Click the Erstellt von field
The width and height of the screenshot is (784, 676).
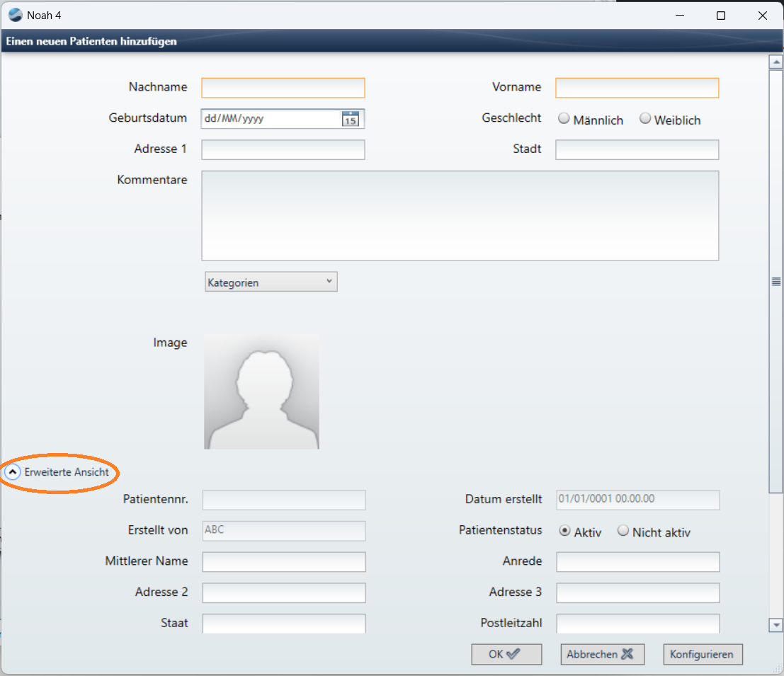click(284, 531)
